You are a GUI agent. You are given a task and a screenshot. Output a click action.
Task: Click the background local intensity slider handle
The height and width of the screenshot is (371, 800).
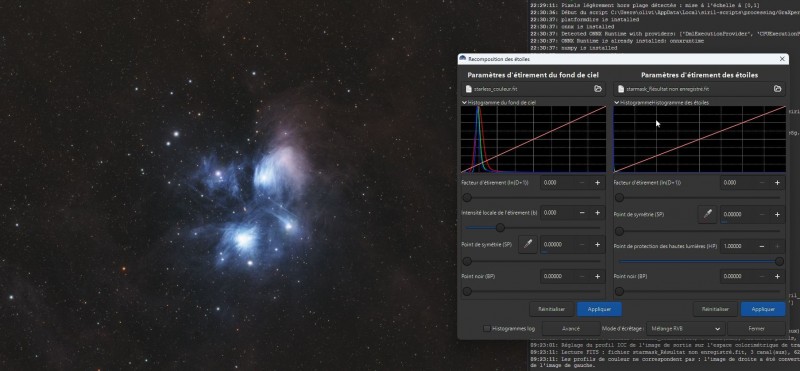[500, 228]
